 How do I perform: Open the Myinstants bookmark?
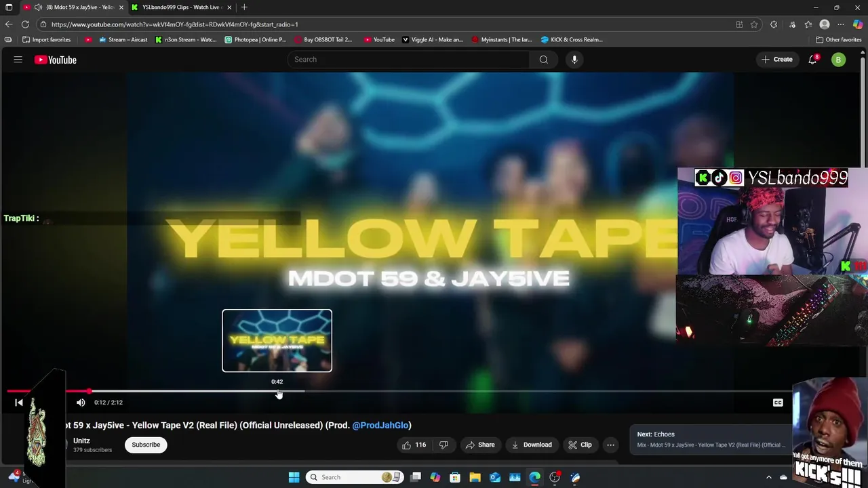502,40
